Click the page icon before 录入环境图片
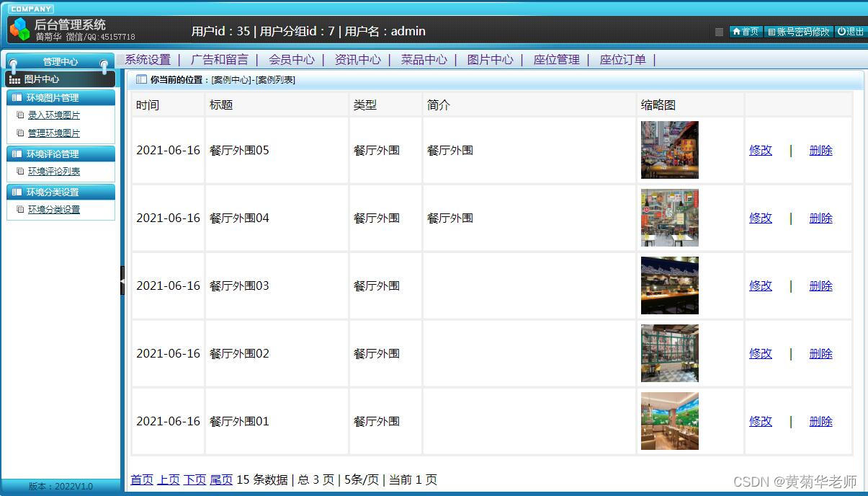This screenshot has width=868, height=496. [20, 115]
